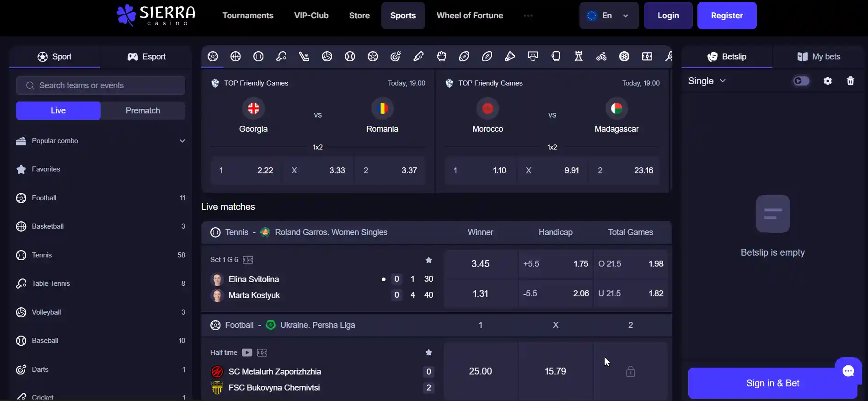
Task: Open Roland Garros. Women Singles league
Action: [x=331, y=232]
